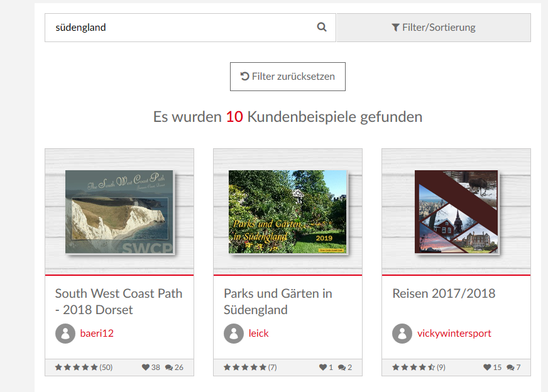The width and height of the screenshot is (548, 392).
Task: Focus the südengland search field
Action: click(x=190, y=28)
